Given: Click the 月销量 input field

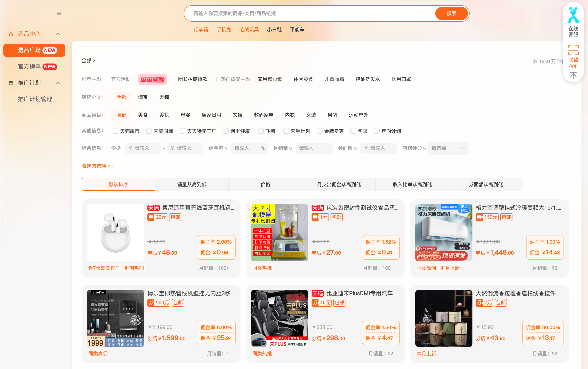Looking at the screenshot, I should (314, 148).
